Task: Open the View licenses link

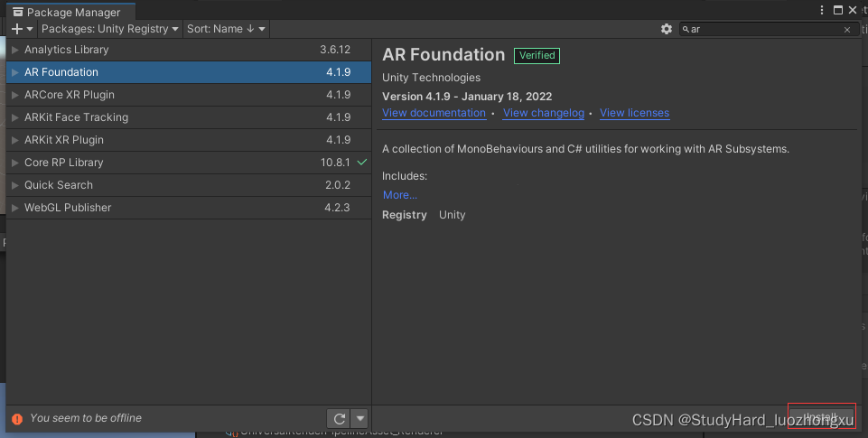Action: (x=634, y=113)
